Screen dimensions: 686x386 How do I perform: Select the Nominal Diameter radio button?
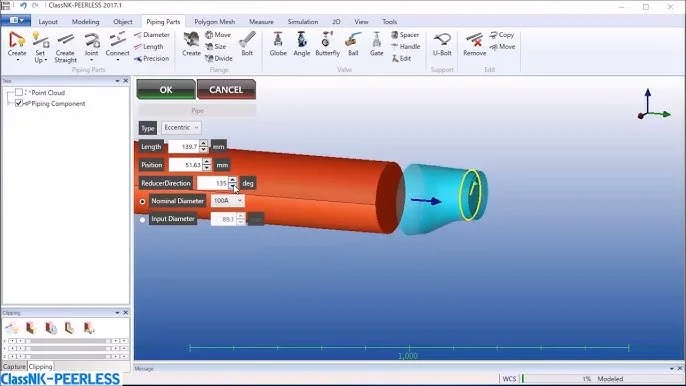pyautogui.click(x=142, y=201)
